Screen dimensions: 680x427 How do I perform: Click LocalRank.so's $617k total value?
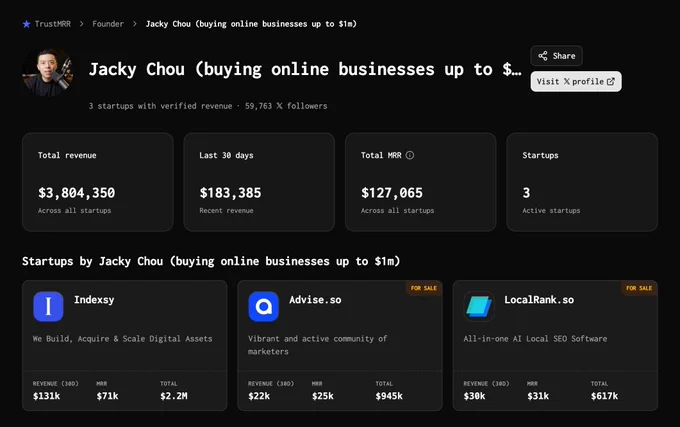click(605, 396)
